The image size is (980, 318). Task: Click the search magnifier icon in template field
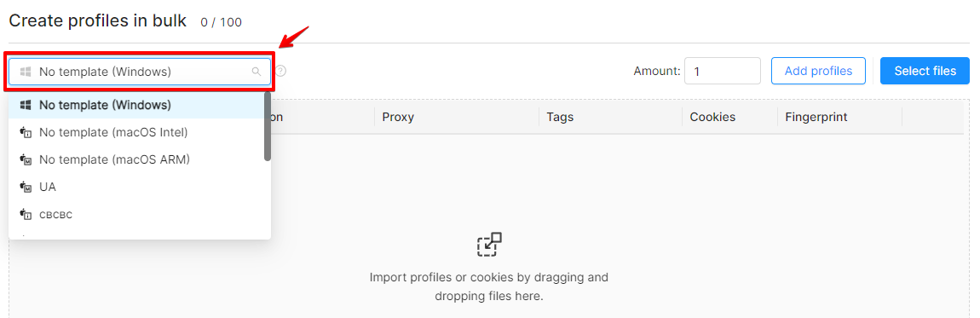257,72
